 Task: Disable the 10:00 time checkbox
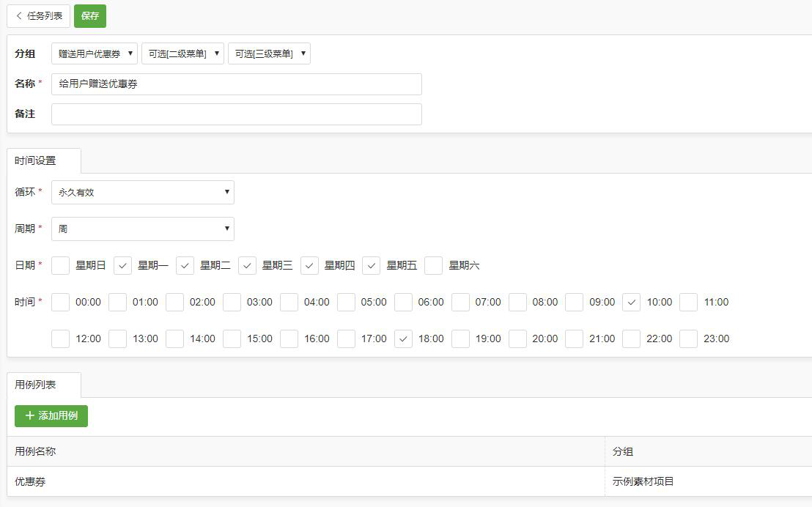click(631, 302)
